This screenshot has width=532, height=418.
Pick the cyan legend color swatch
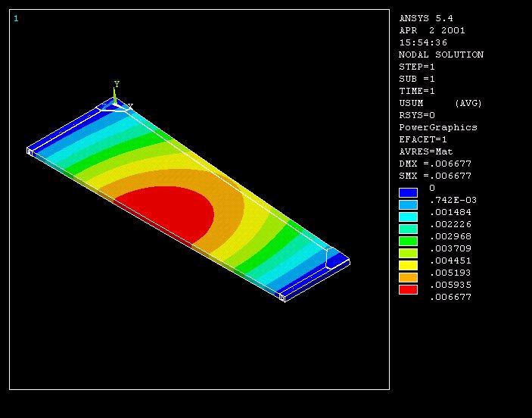coord(408,217)
